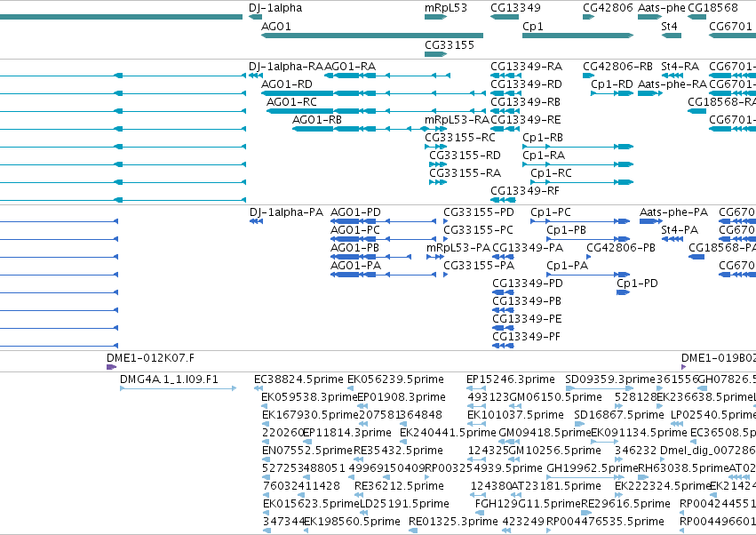756x535 pixels.
Task: Click transcript label 'Cp1-RB'
Action: pyautogui.click(x=543, y=138)
